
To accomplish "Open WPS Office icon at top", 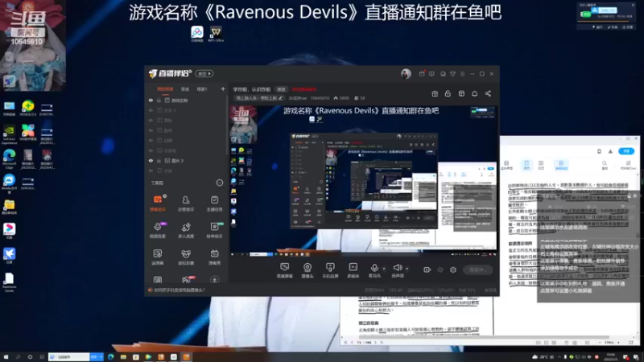I will (x=216, y=34).
